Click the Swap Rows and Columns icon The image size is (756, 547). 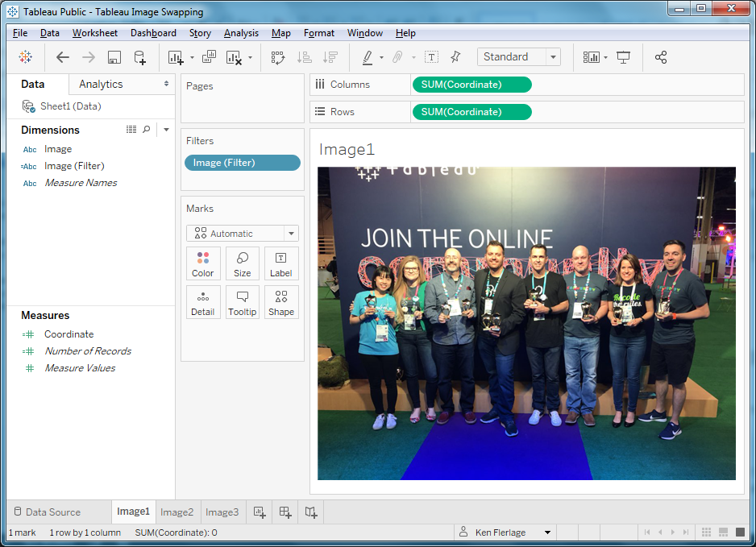278,57
